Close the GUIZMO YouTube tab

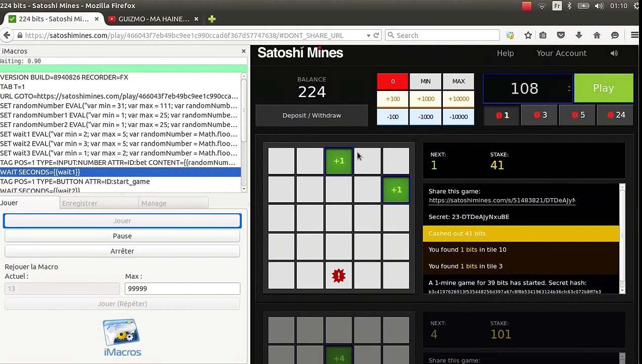tap(196, 19)
